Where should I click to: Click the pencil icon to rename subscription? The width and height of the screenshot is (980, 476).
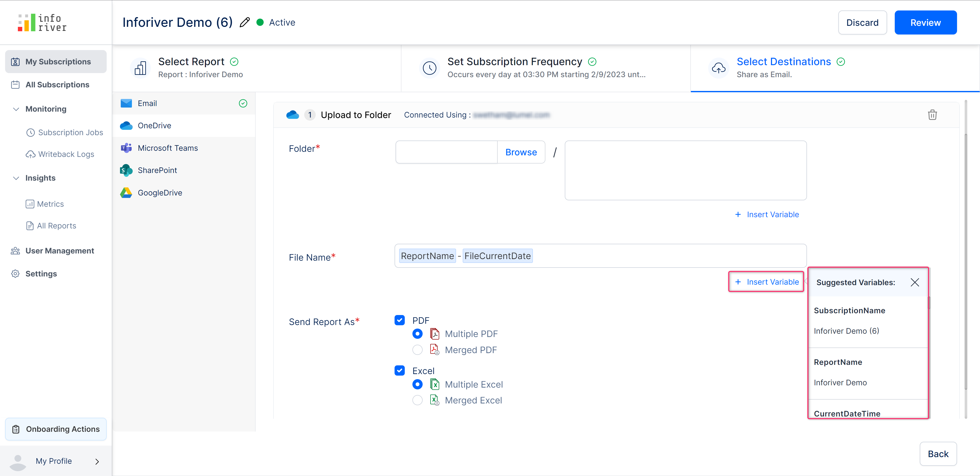(x=245, y=22)
